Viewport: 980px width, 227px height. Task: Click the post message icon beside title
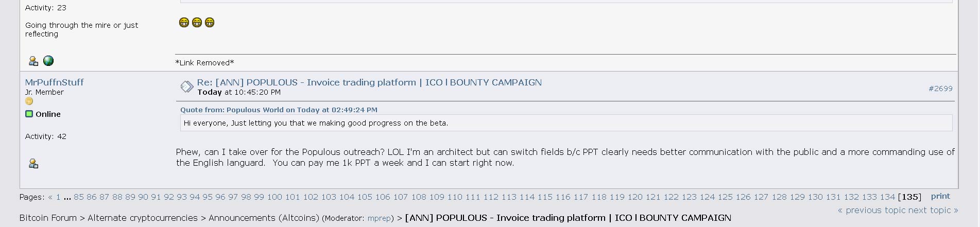[x=186, y=87]
